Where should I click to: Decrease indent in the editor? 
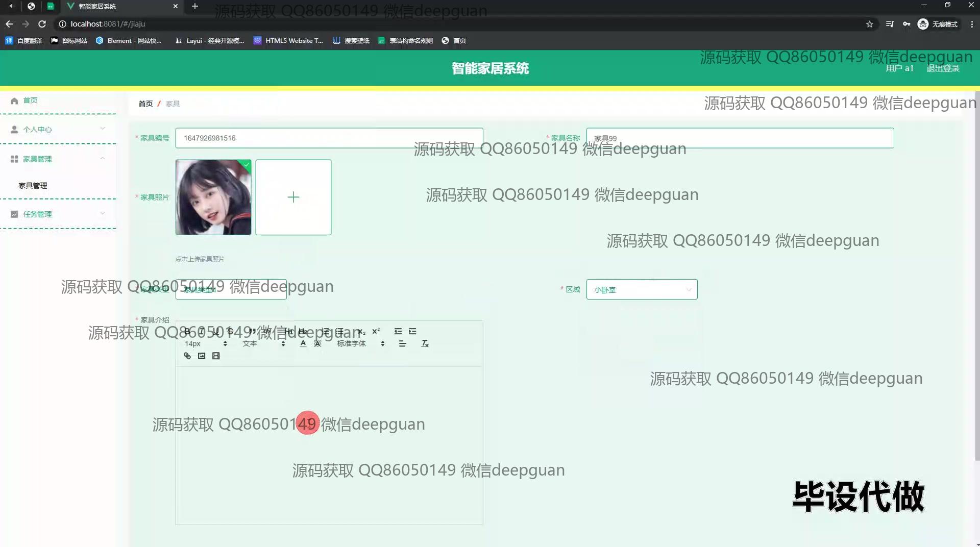pyautogui.click(x=398, y=331)
